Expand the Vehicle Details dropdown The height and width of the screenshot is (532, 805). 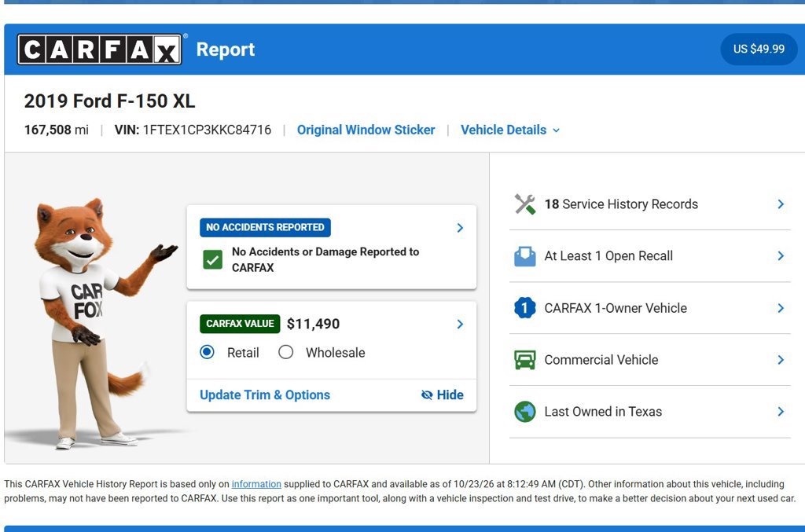509,130
